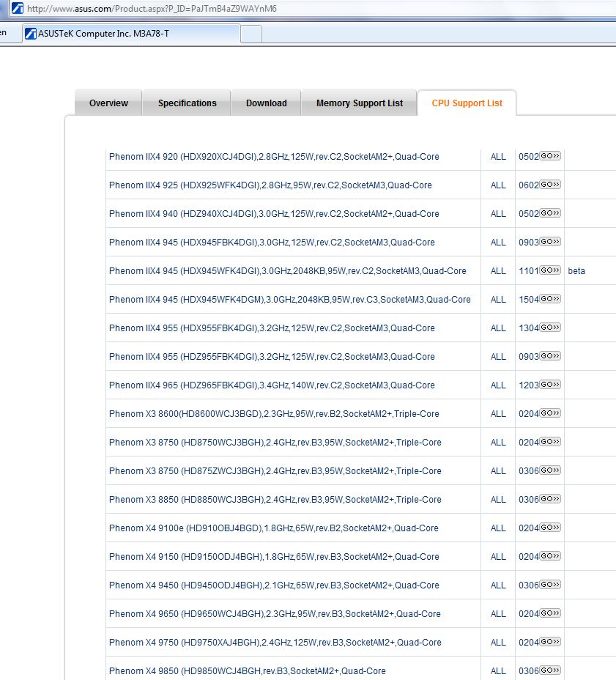The height and width of the screenshot is (680, 616).
Task: Click the 'beta' note in the 1101 row
Action: tap(576, 271)
